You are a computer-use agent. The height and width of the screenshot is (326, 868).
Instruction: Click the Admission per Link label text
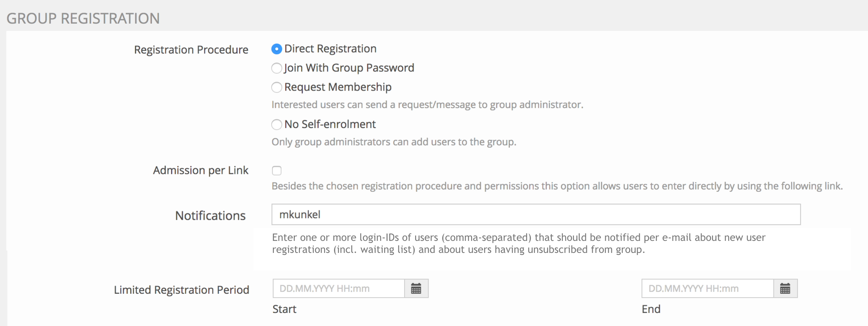click(201, 170)
